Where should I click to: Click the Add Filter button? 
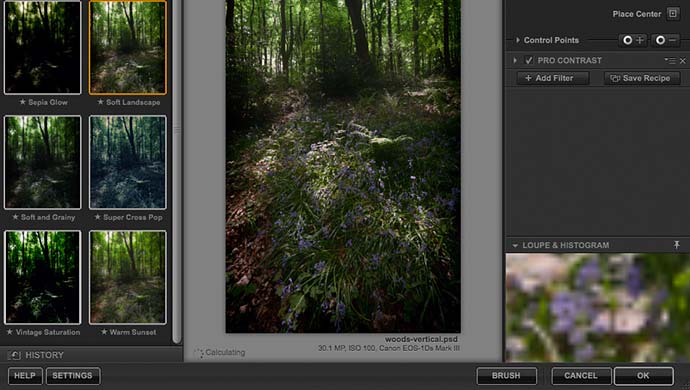tap(553, 78)
